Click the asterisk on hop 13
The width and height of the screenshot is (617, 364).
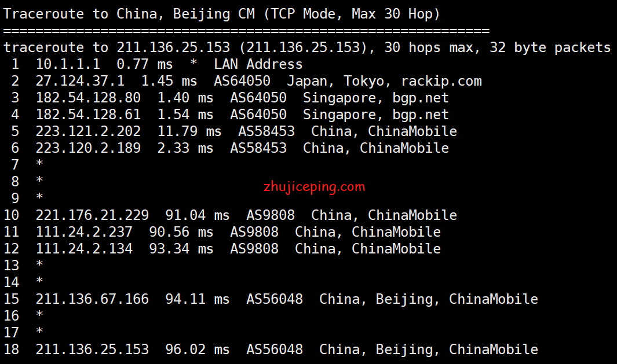click(39, 264)
